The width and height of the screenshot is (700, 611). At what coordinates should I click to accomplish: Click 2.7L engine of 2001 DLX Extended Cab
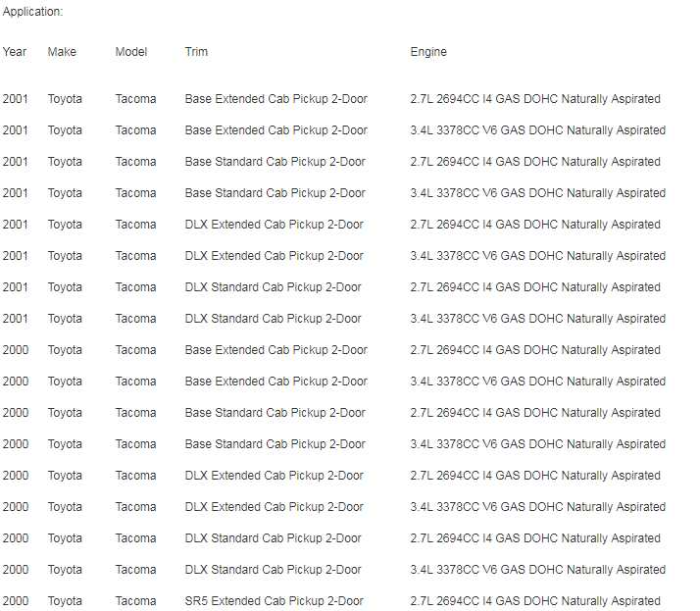coord(535,225)
